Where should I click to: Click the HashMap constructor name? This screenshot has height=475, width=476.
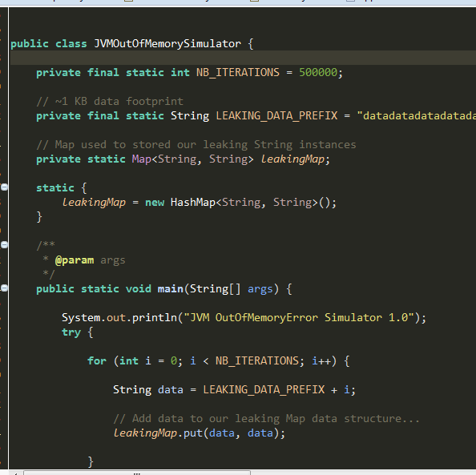click(193, 203)
